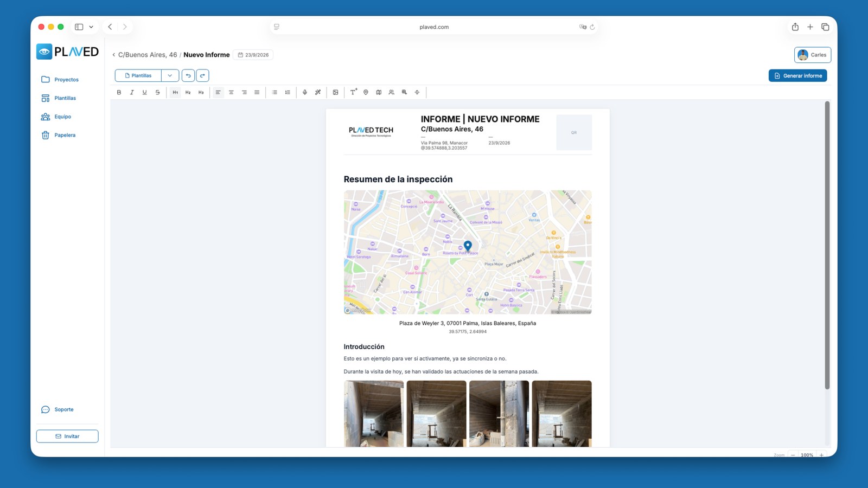
Task: Click the first construction photo thumbnail
Action: [x=374, y=414]
